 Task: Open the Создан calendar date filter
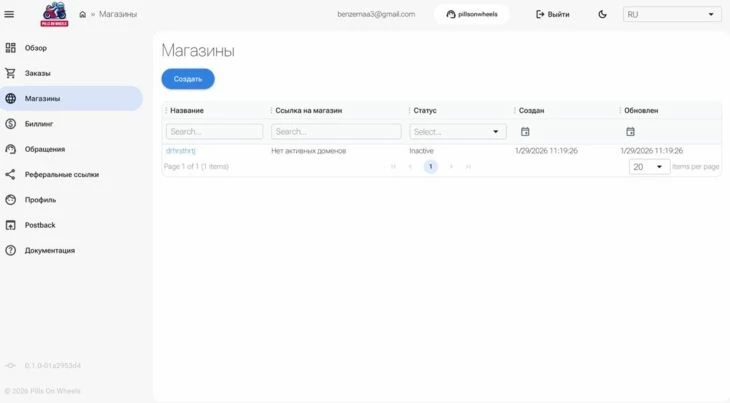click(525, 131)
